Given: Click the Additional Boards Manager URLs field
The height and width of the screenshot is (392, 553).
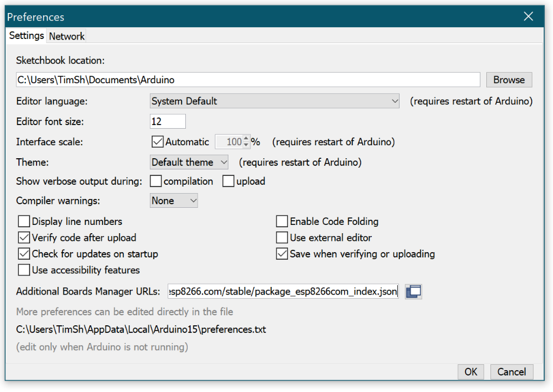Looking at the screenshot, I should click(x=283, y=292).
